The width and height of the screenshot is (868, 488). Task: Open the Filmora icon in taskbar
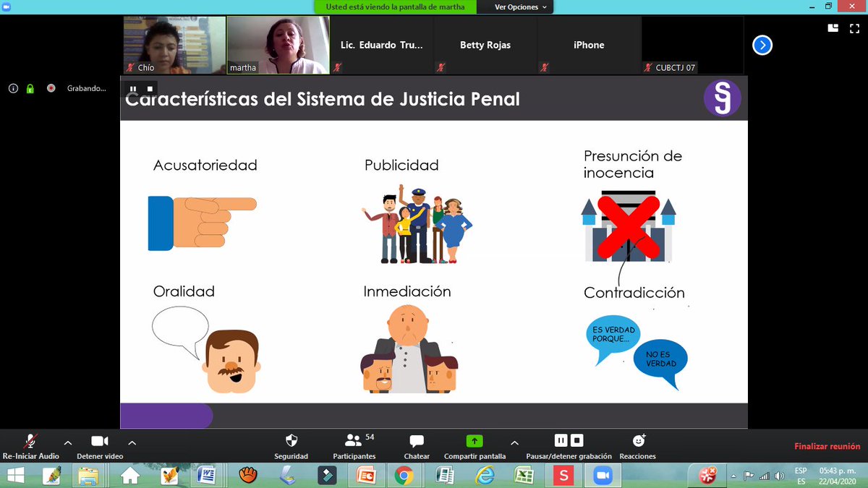tap(327, 475)
